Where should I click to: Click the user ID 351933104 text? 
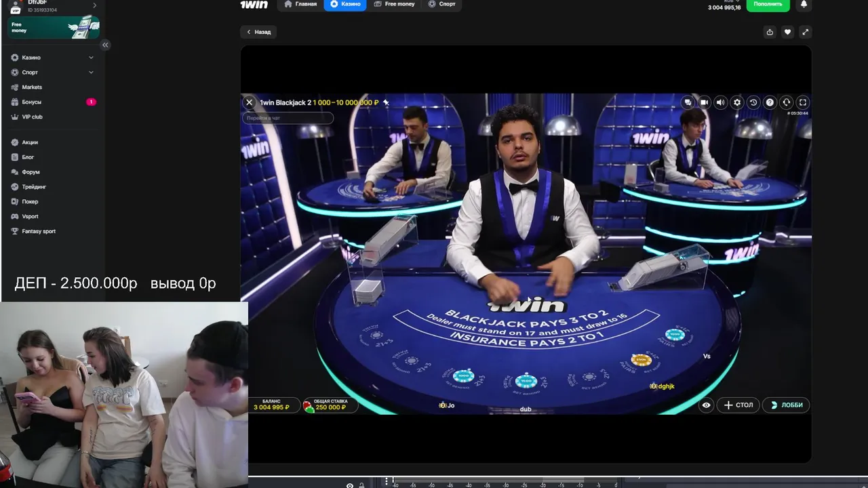(x=43, y=10)
